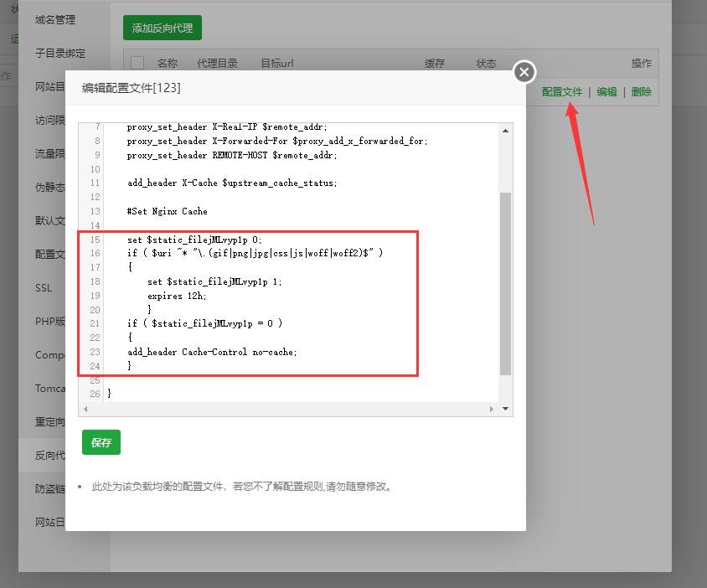Screen dimensions: 707x588
Task: Click the editor's vertical scrollbar thumb
Action: click(x=505, y=284)
